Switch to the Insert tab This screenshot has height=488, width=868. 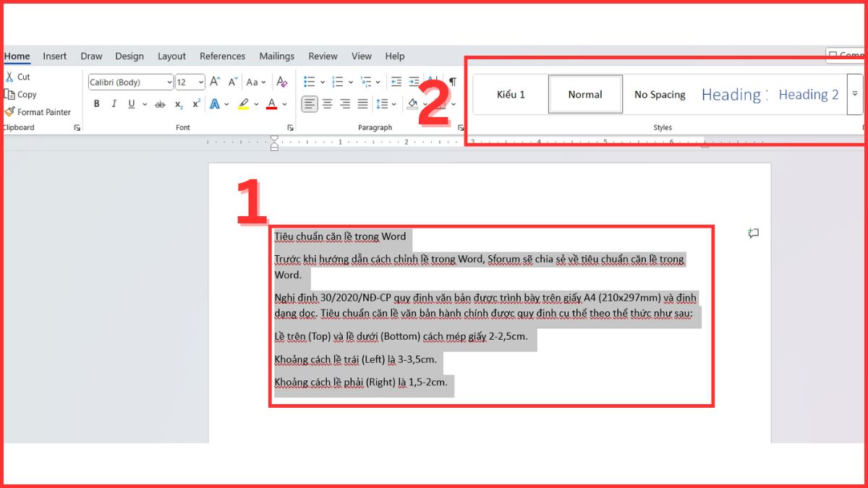[x=55, y=56]
